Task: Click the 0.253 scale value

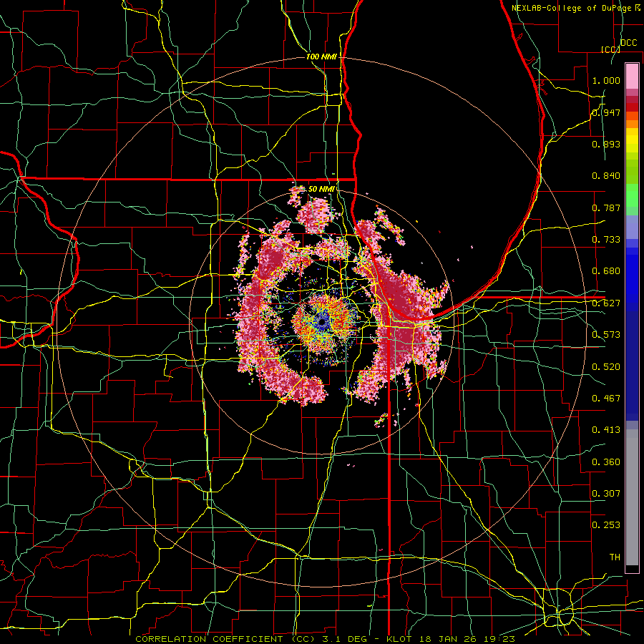Action: point(606,525)
